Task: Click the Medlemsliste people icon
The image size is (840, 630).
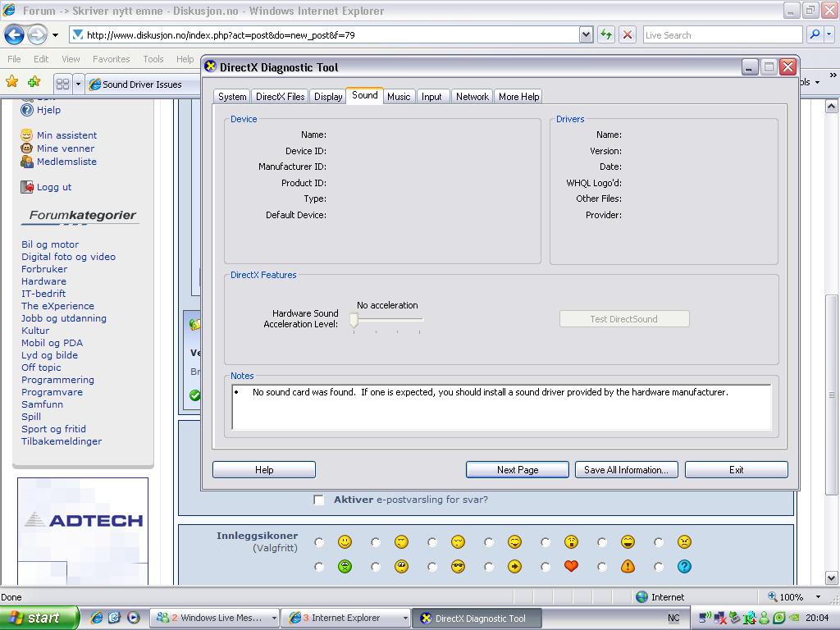Action: [27, 162]
